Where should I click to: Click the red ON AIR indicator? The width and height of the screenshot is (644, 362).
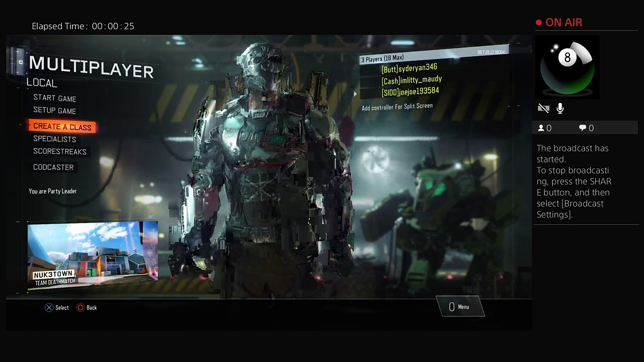(559, 23)
